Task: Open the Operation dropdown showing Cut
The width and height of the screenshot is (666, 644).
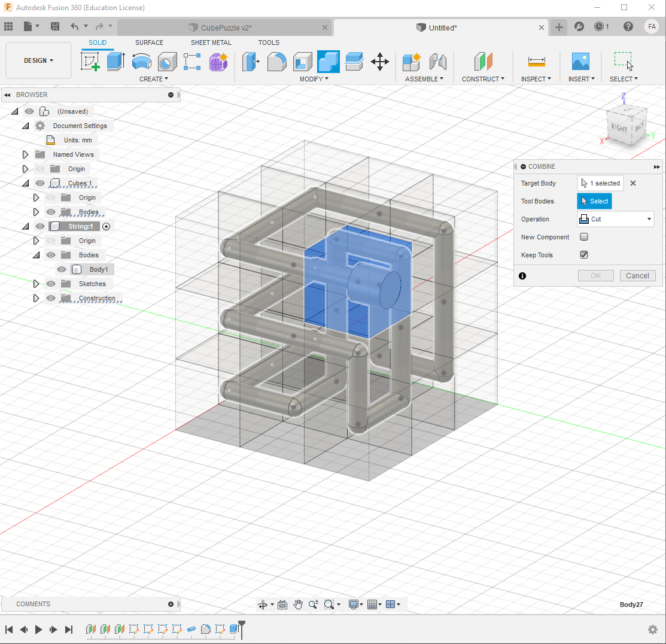Action: pyautogui.click(x=615, y=219)
